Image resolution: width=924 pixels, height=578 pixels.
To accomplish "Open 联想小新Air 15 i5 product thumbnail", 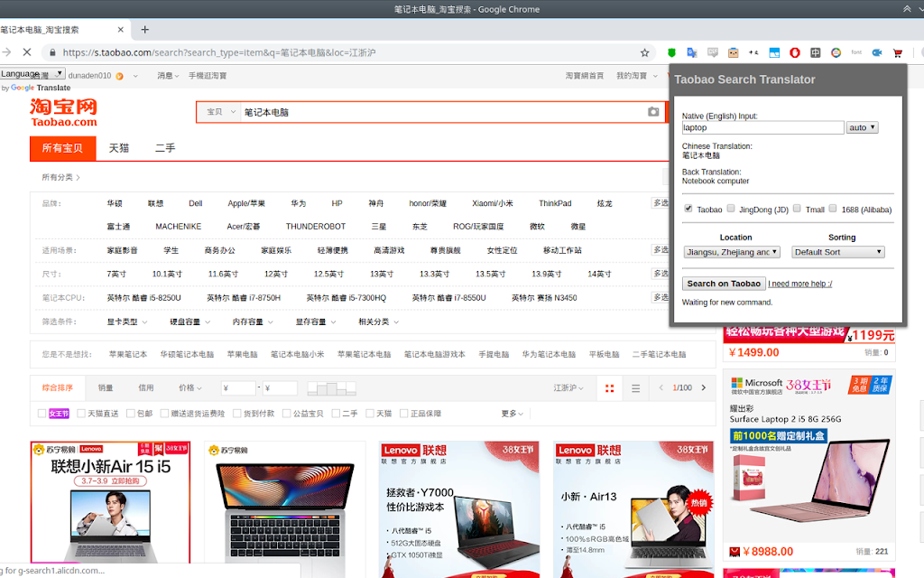I will (x=110, y=502).
